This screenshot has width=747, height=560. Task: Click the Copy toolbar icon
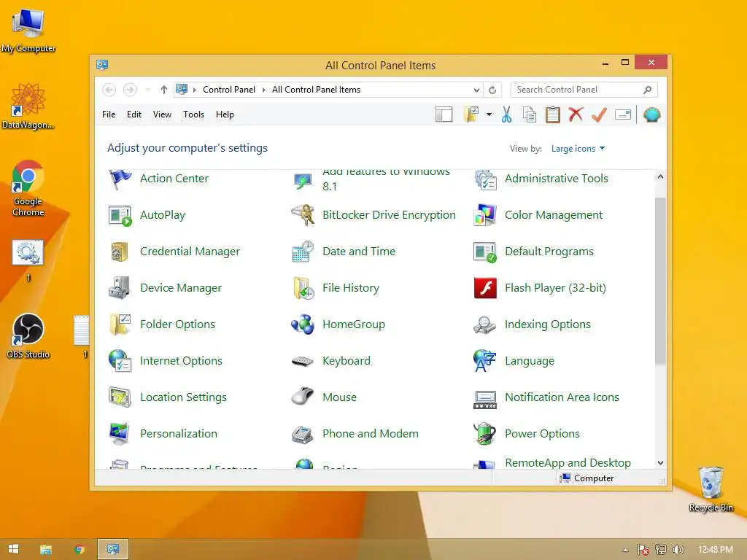tap(530, 114)
